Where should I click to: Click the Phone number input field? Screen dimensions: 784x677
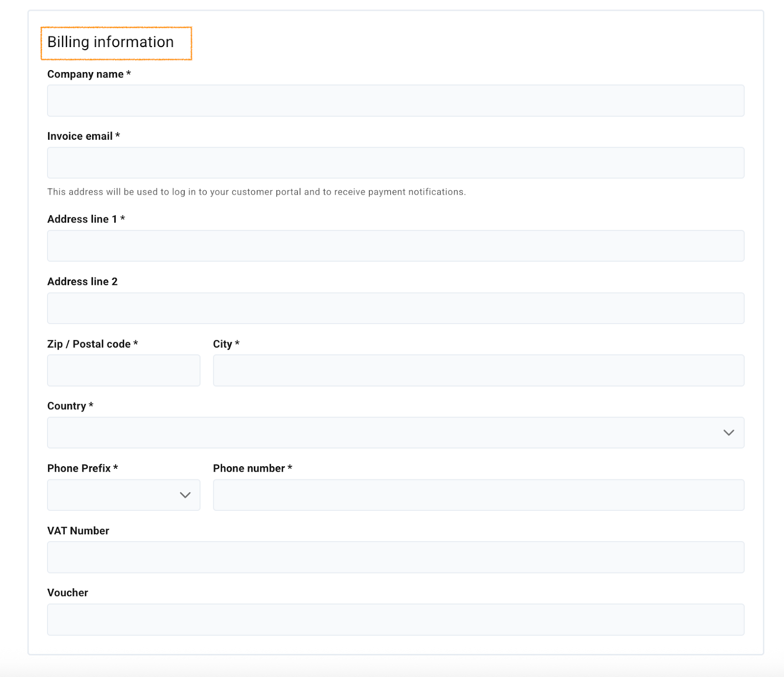pyautogui.click(x=478, y=495)
